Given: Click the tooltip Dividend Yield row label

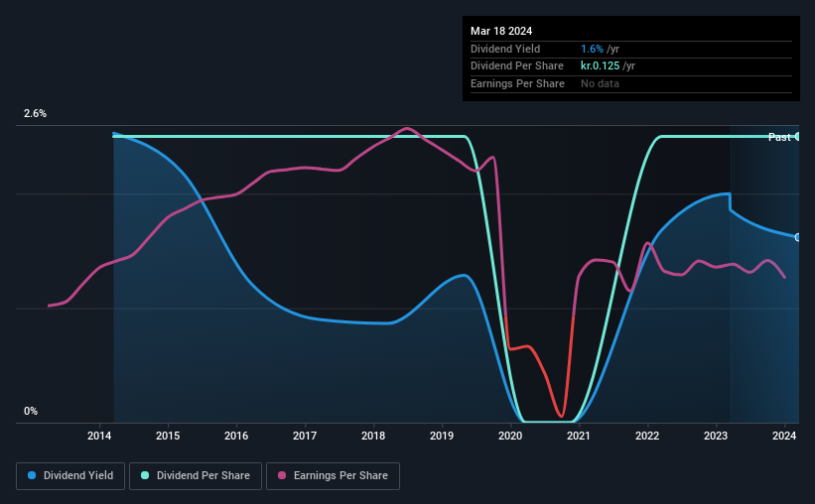Looking at the screenshot, I should click(x=505, y=49).
